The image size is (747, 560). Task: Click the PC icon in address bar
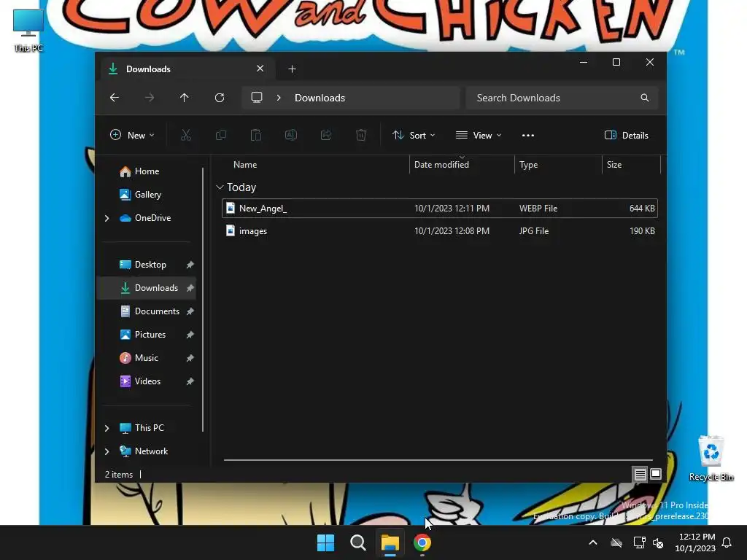(x=257, y=98)
